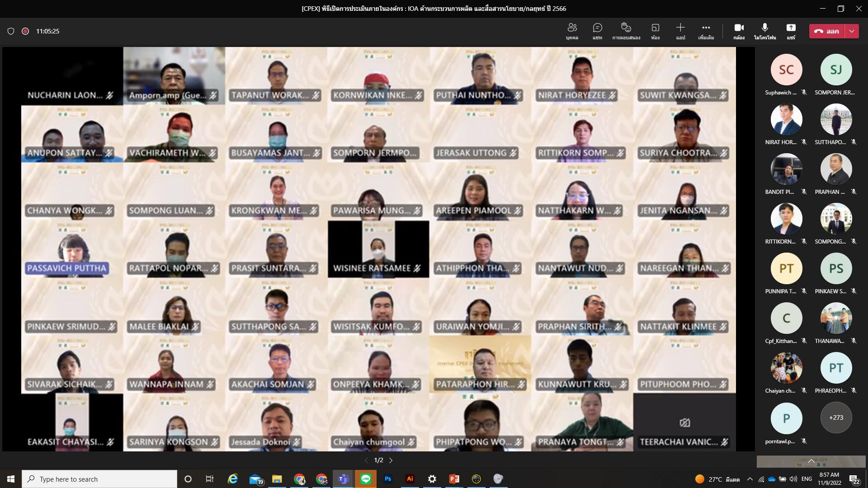Image resolution: width=868 pixels, height=488 pixels.
Task: Click the Windows search box
Action: tap(99, 479)
